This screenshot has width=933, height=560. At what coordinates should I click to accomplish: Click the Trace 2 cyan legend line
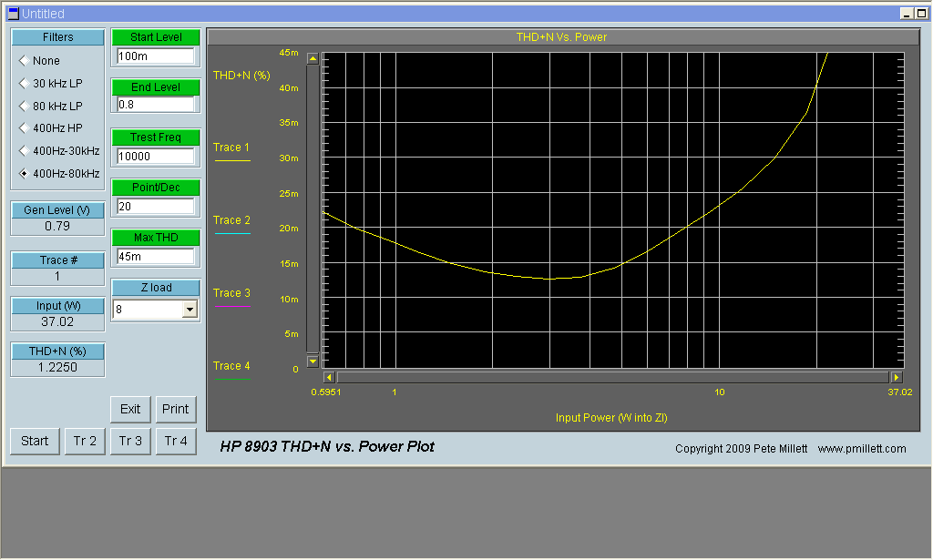232,234
